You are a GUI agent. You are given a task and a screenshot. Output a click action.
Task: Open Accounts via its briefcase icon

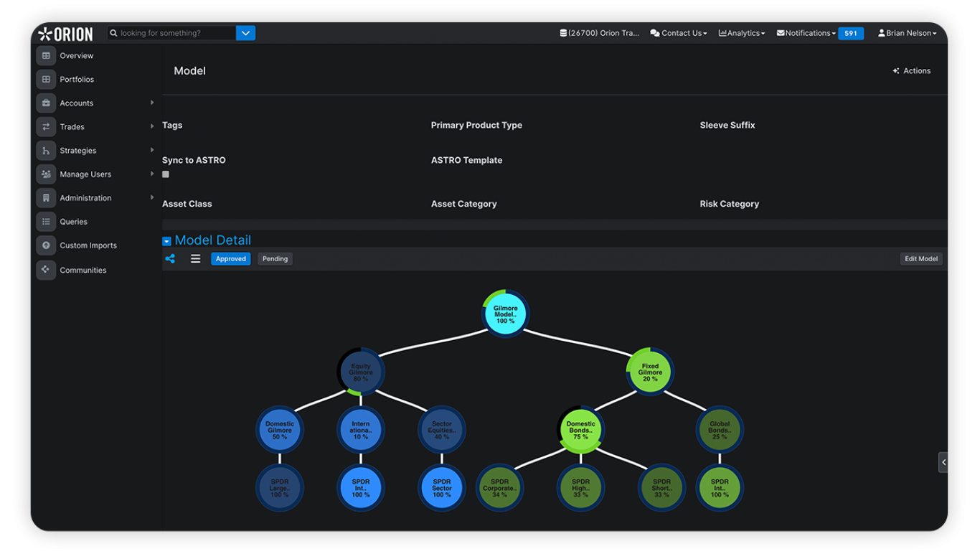click(46, 103)
